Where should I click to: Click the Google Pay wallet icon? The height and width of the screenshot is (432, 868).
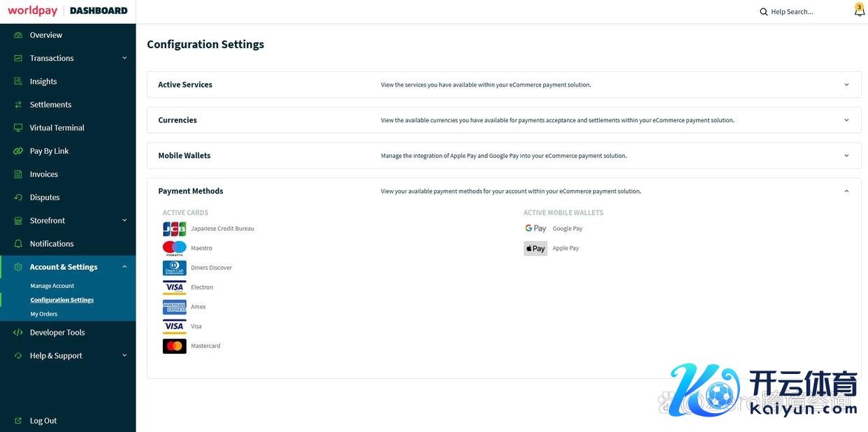(x=535, y=229)
